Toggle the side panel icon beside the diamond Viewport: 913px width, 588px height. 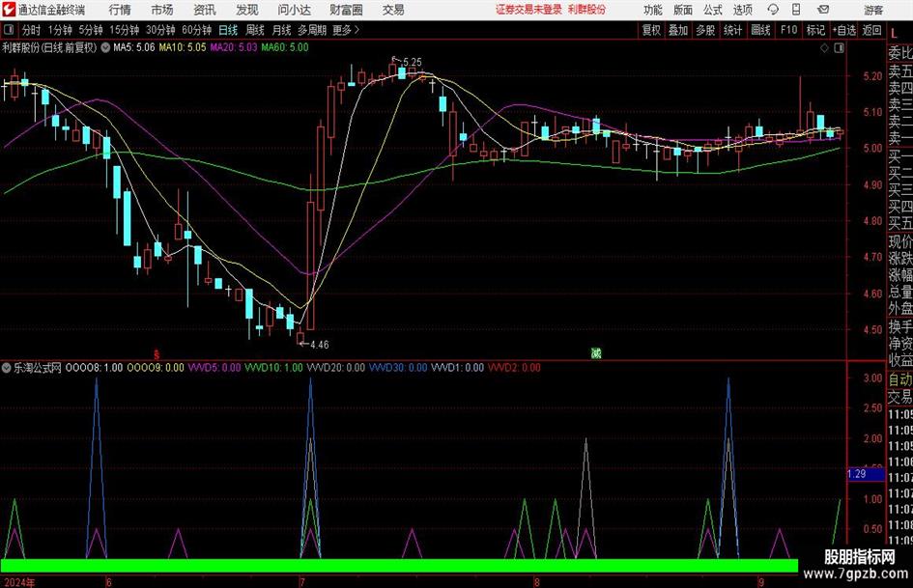coord(839,47)
